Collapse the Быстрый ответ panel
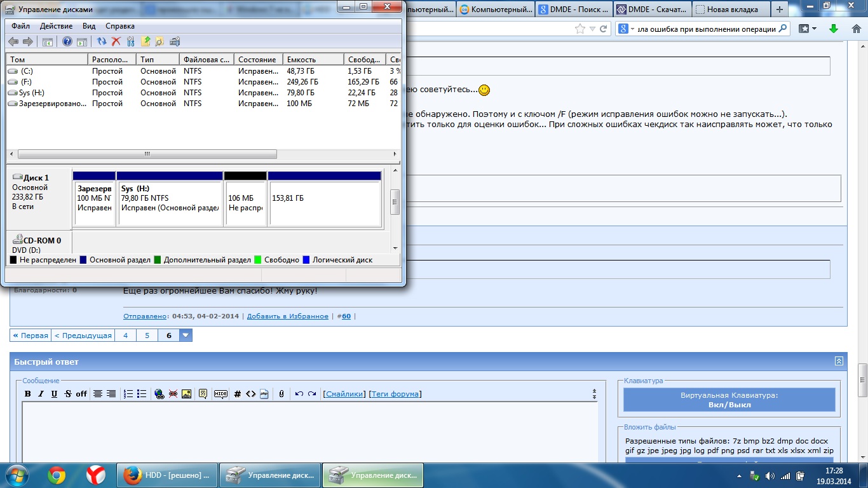 tap(839, 361)
